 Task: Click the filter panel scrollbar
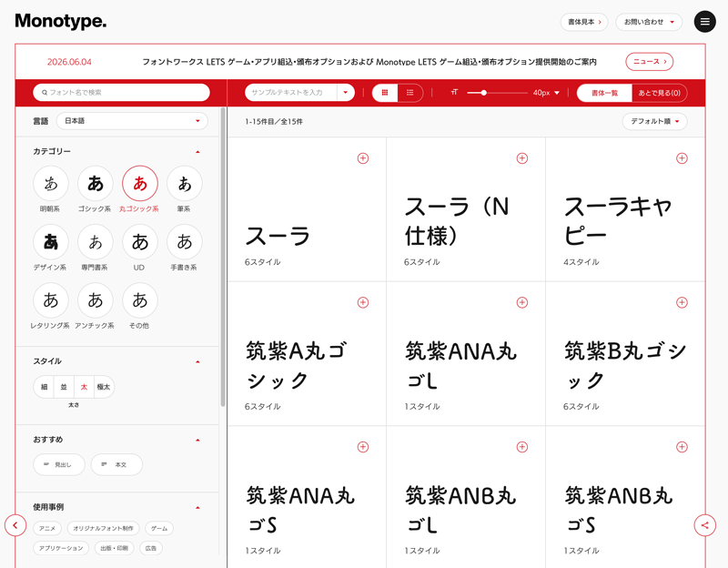click(x=223, y=257)
